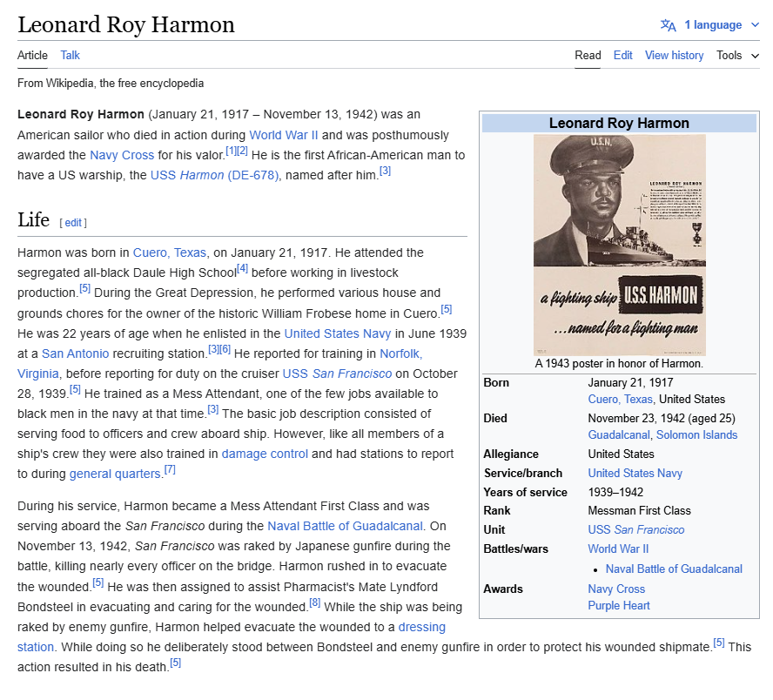View the 1943 USS Harmon poster image
Screen dimensions: 773x700
tap(620, 245)
